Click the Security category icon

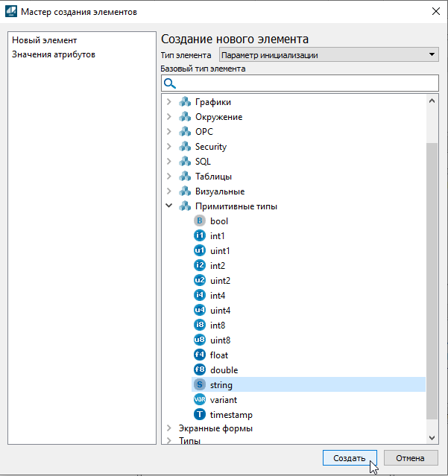click(185, 147)
